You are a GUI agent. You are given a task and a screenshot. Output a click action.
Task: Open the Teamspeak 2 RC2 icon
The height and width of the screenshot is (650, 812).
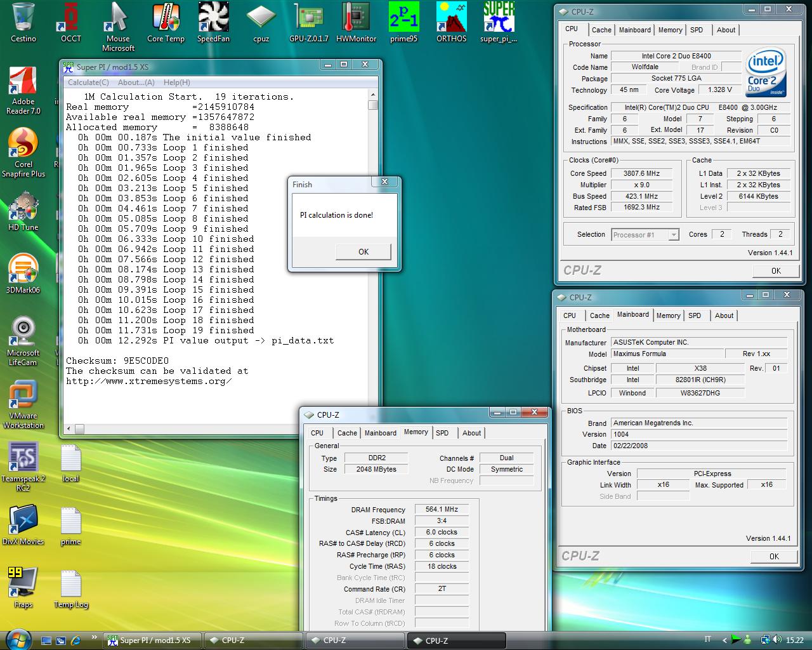(23, 467)
